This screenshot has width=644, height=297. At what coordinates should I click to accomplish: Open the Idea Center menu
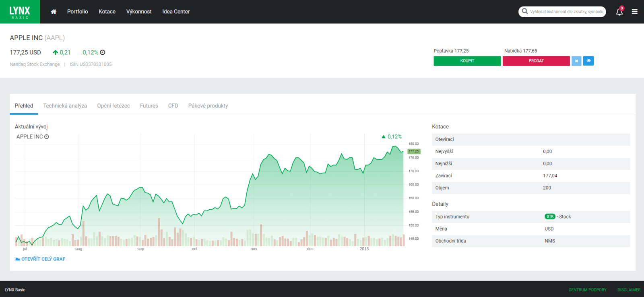click(x=176, y=12)
